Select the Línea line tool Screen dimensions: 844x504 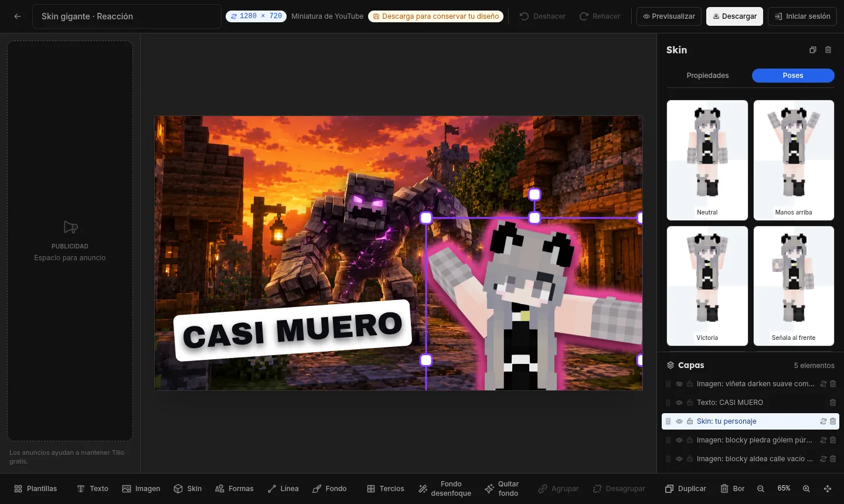pyautogui.click(x=283, y=489)
